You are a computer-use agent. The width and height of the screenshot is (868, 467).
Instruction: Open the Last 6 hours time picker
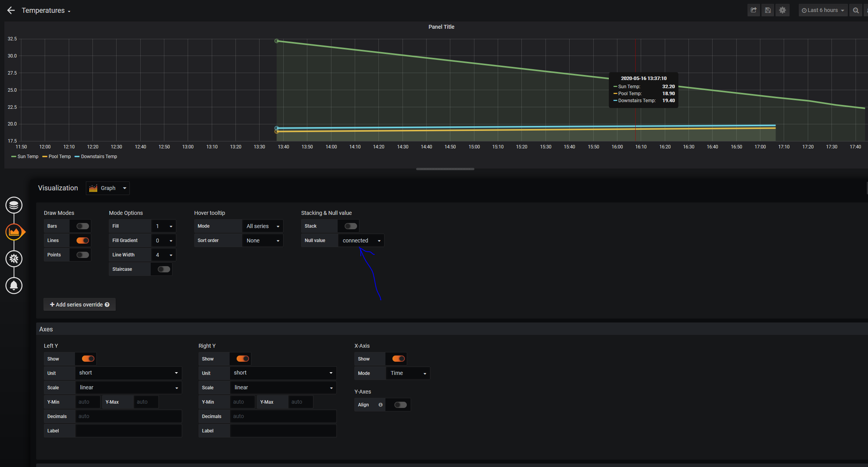coord(822,10)
